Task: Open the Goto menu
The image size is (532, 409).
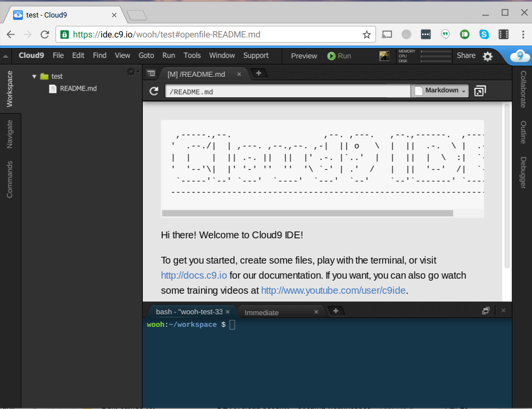Action: click(x=146, y=56)
